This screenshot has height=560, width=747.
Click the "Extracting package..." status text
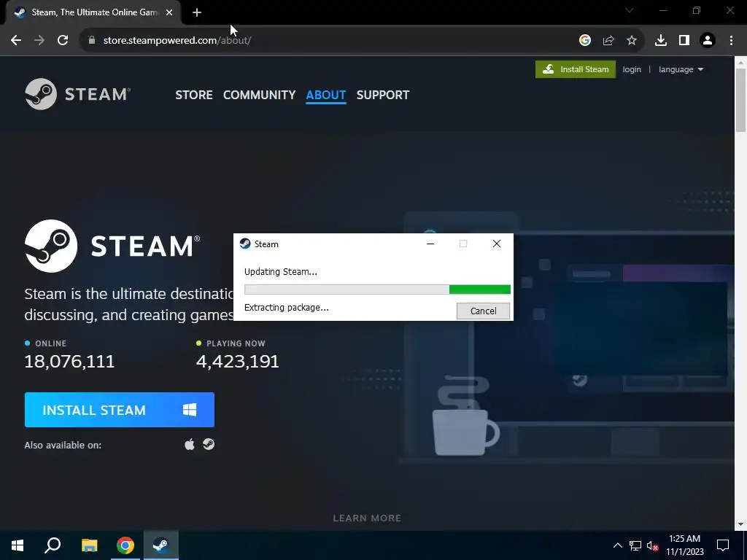tap(286, 308)
